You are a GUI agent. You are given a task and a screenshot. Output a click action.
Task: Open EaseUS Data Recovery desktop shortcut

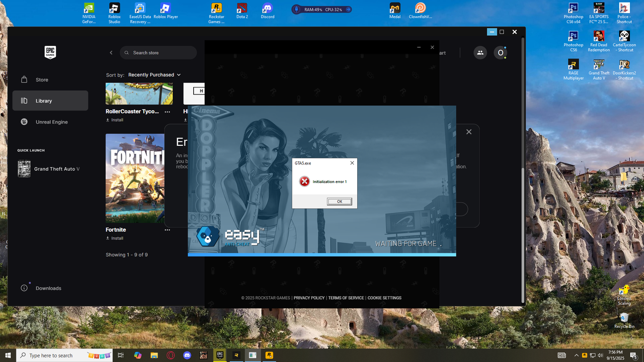140,13
